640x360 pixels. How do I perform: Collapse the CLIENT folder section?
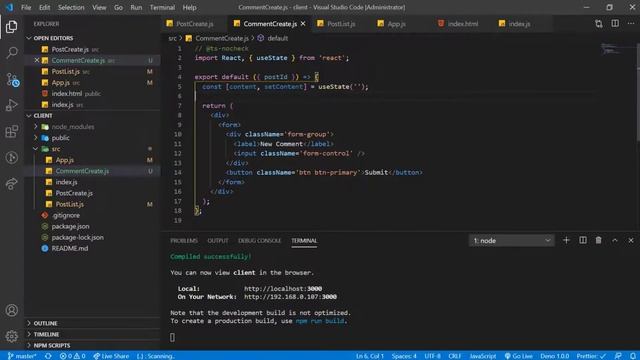pyautogui.click(x=43, y=116)
